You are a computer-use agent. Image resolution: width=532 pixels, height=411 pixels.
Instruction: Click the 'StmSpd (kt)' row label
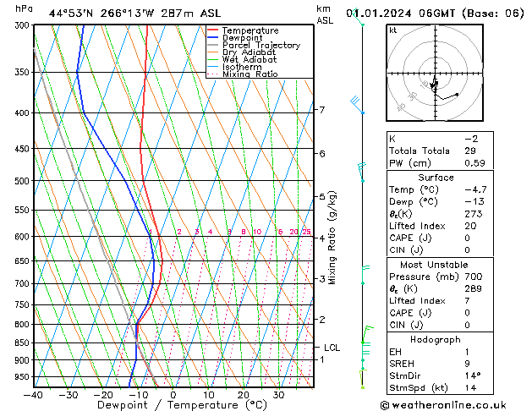pos(419,387)
